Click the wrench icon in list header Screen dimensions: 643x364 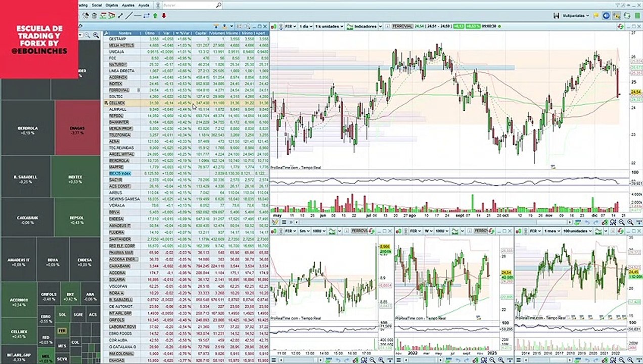click(106, 33)
